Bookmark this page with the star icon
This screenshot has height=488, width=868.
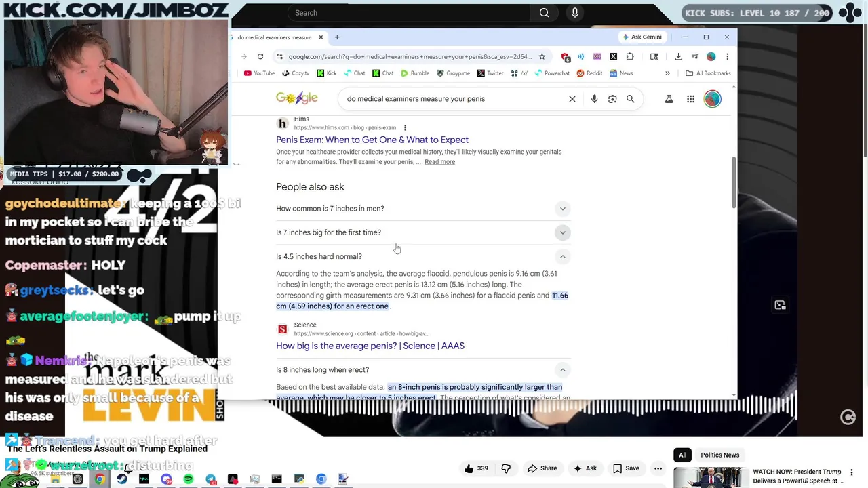coord(542,56)
